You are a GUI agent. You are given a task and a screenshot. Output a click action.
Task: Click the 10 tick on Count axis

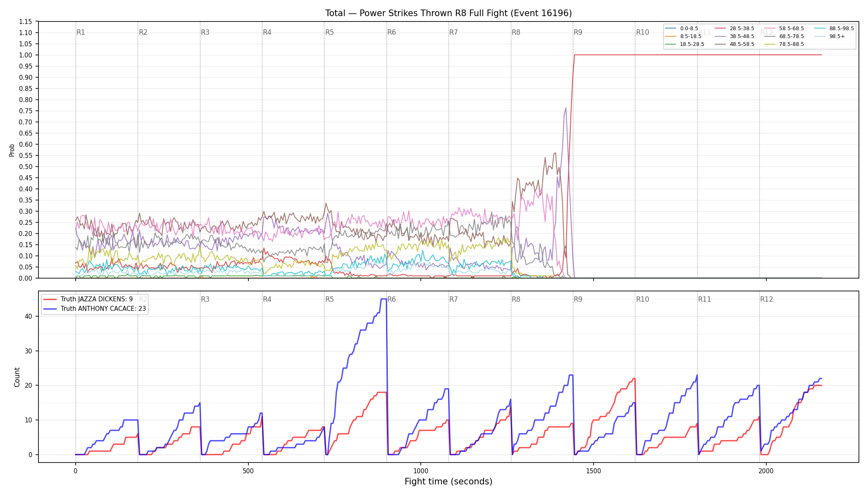(29, 420)
